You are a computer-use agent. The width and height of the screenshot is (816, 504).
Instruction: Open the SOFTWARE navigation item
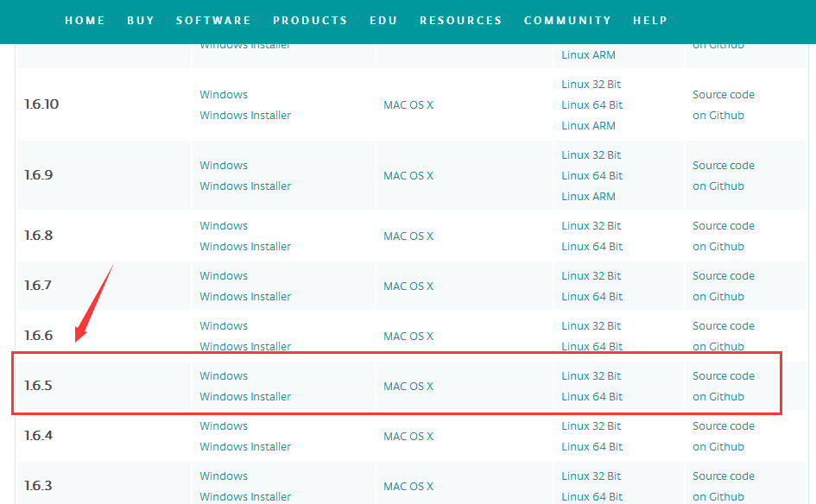pos(213,21)
